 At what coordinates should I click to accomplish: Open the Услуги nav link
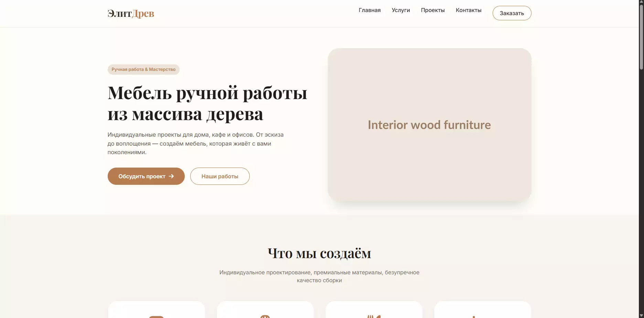tap(401, 10)
